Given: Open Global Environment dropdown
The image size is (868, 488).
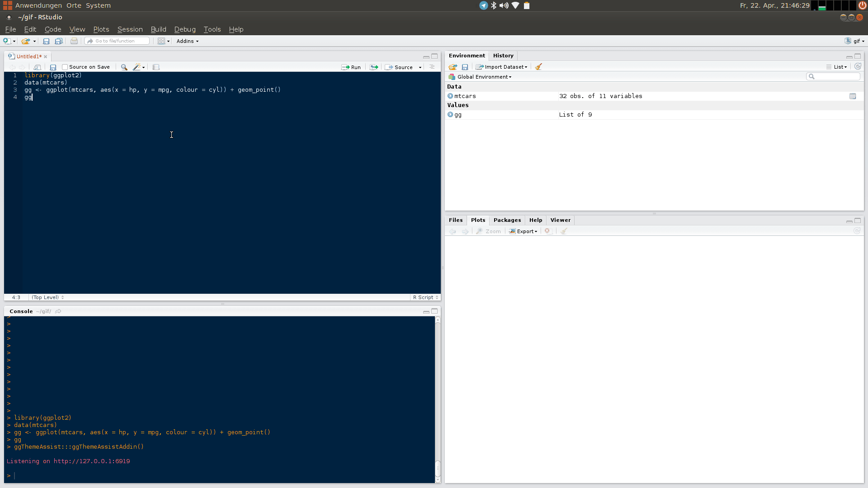Looking at the screenshot, I should pos(484,77).
